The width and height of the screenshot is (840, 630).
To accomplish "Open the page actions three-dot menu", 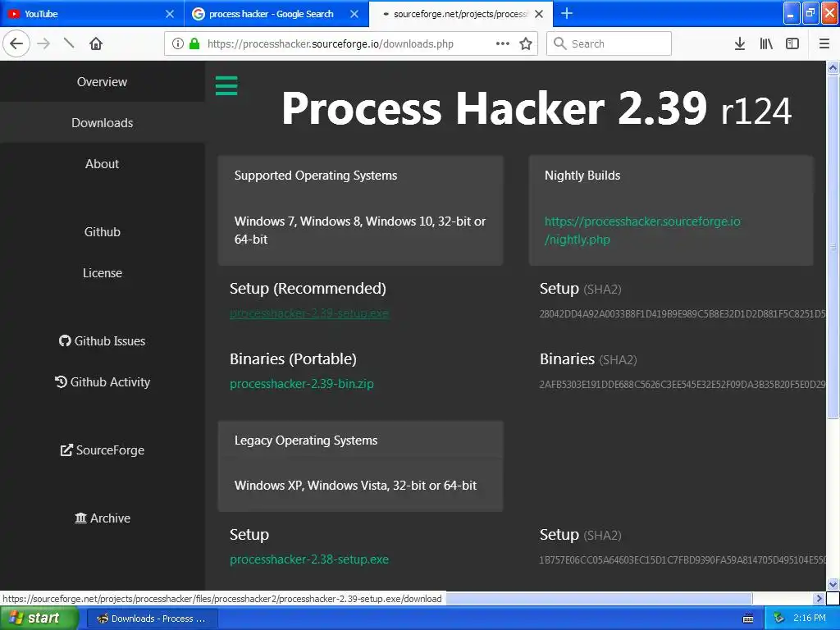I will [503, 43].
